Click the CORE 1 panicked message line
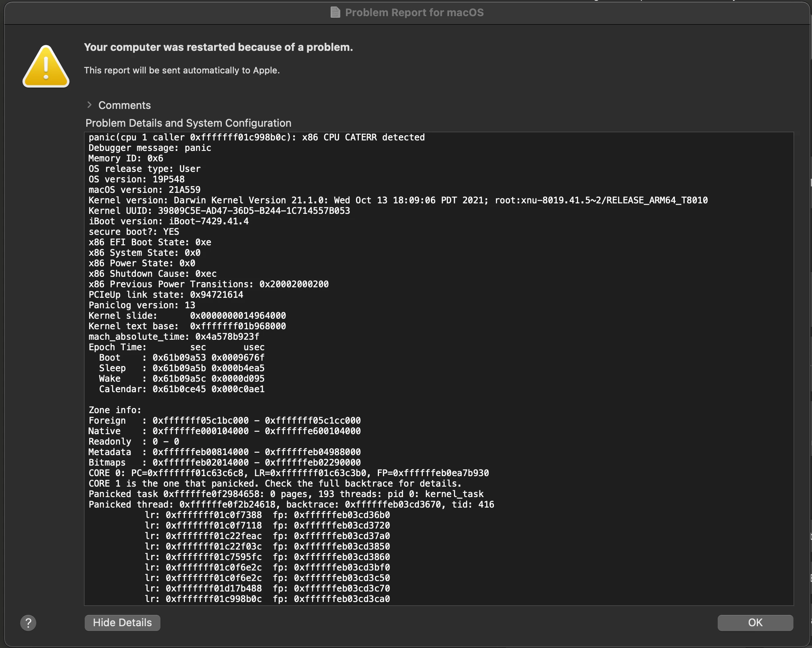The width and height of the screenshot is (812, 648). (x=275, y=484)
